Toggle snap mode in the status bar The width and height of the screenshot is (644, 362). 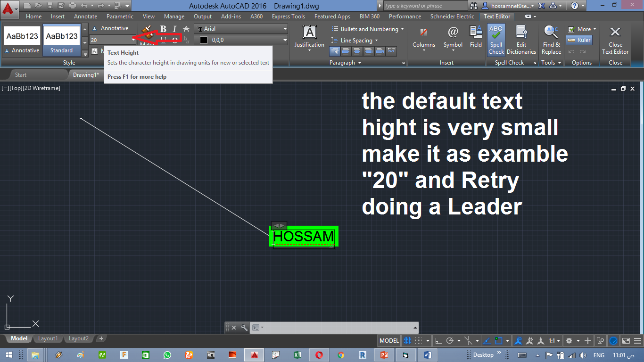tap(417, 340)
